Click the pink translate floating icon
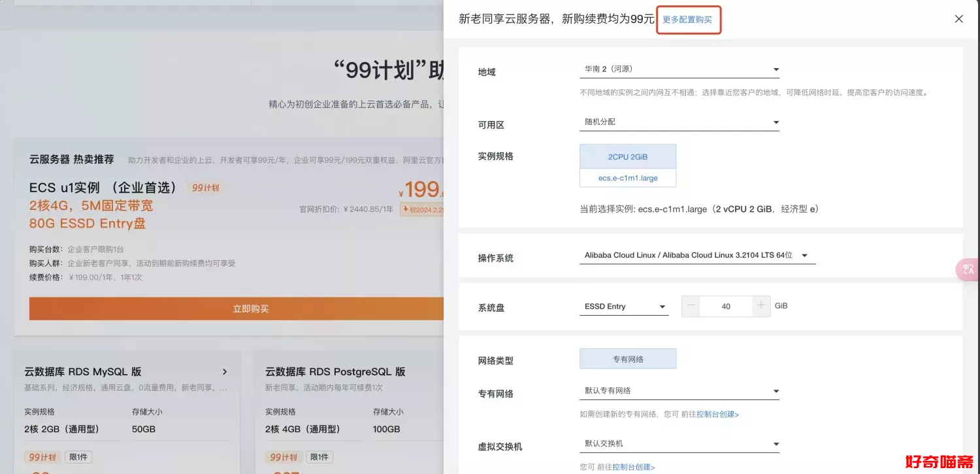This screenshot has height=474, width=980. pos(968,269)
